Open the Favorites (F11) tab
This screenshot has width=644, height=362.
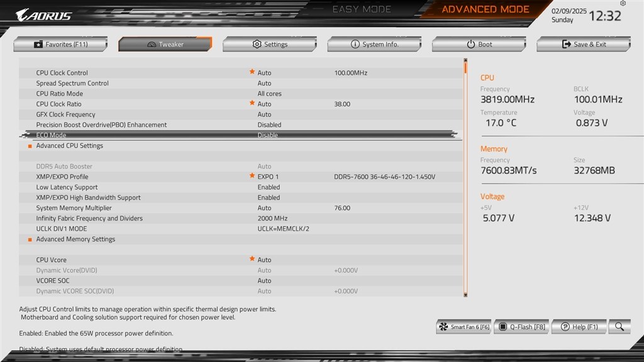click(60, 45)
